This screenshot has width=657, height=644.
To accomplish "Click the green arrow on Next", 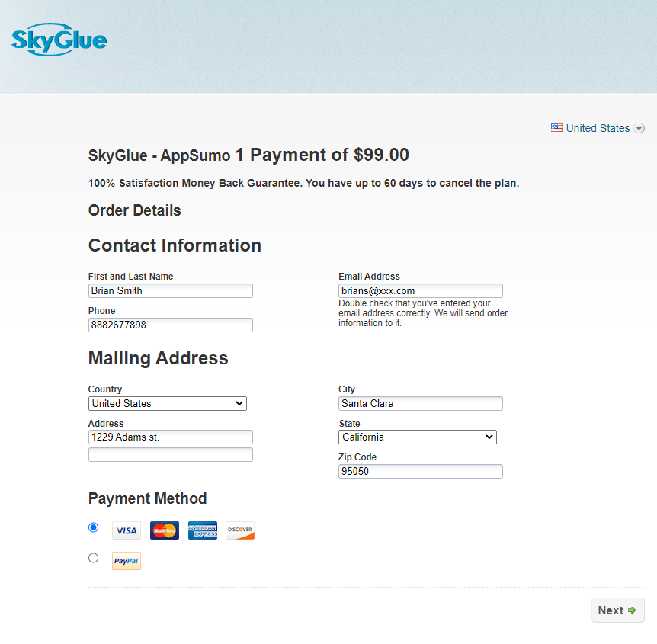I will pyautogui.click(x=632, y=610).
